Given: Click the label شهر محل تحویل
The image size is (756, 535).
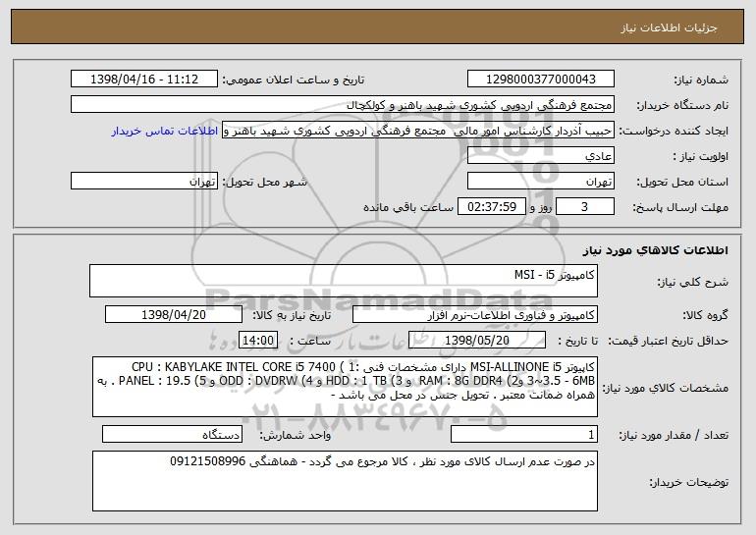Looking at the screenshot, I should coord(264,182).
